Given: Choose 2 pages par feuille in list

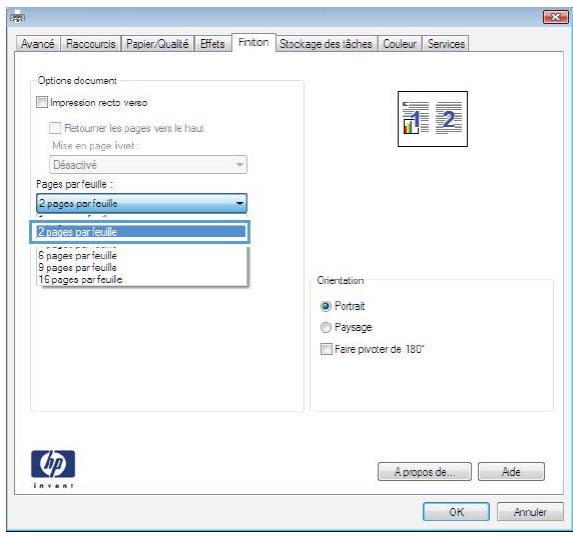Looking at the screenshot, I should pos(141,232).
